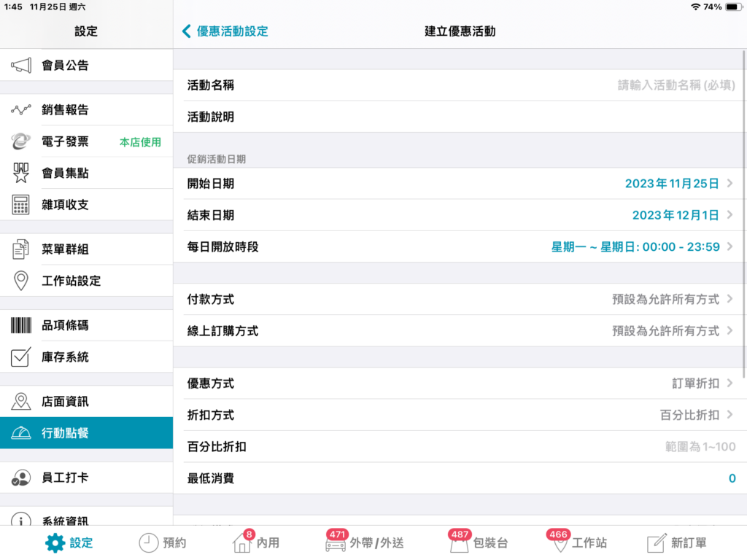Click the calculator icon for 雜項收支
This screenshot has height=560, width=747.
pyautogui.click(x=21, y=205)
